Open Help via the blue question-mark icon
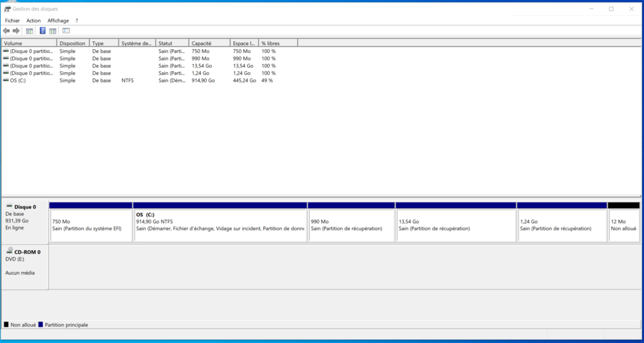Screen dimensions: 644x343 point(43,30)
